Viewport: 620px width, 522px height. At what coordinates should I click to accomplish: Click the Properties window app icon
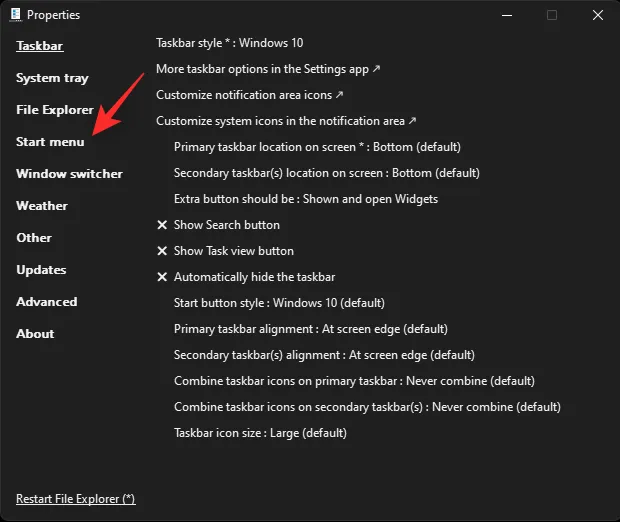(x=15, y=15)
